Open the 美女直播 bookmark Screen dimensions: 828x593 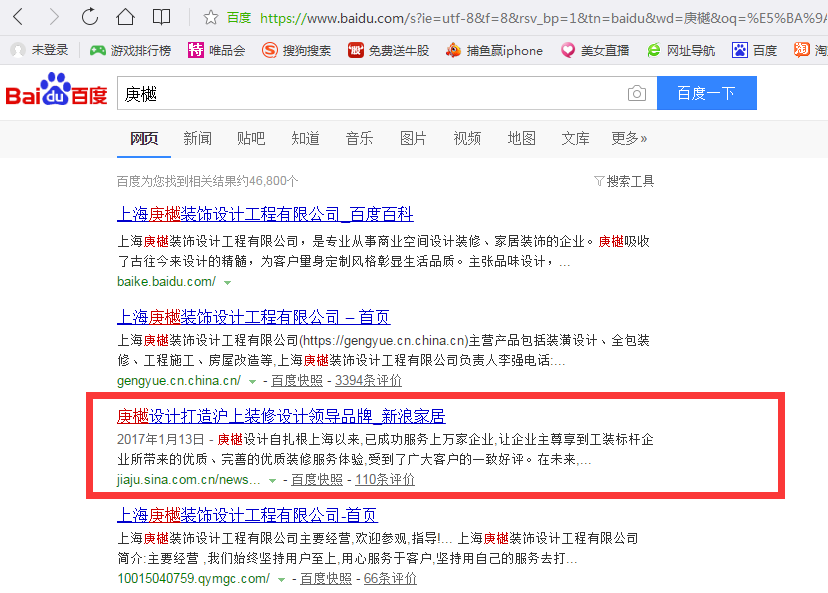595,50
